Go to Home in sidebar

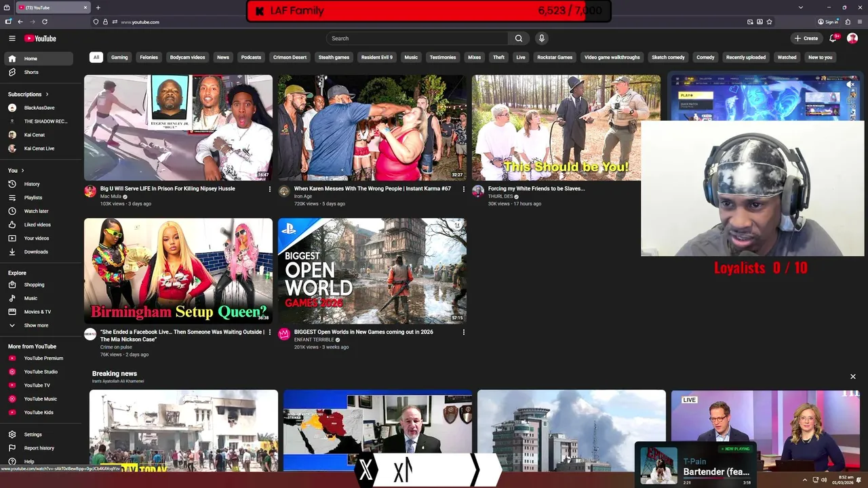38,58
